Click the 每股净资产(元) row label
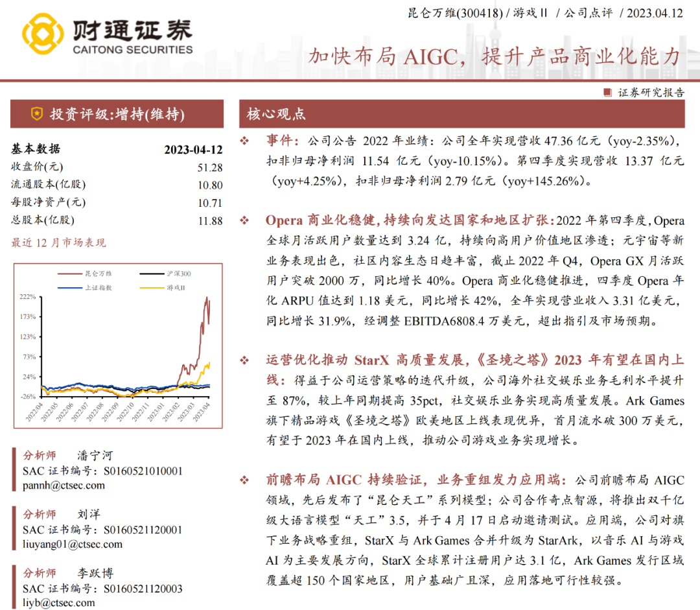Viewport: 700px width, 610px height. 48,202
